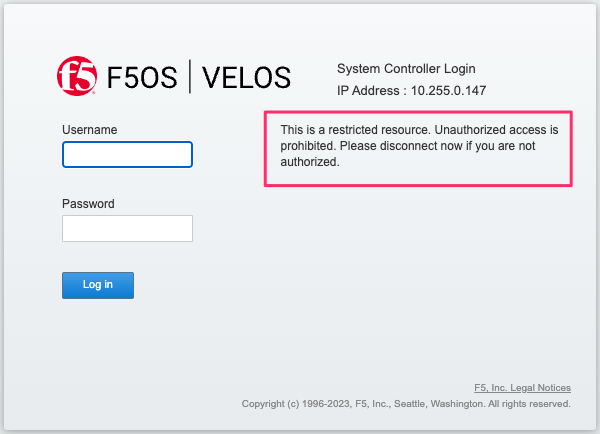Click the System Controller Login title

click(x=406, y=69)
